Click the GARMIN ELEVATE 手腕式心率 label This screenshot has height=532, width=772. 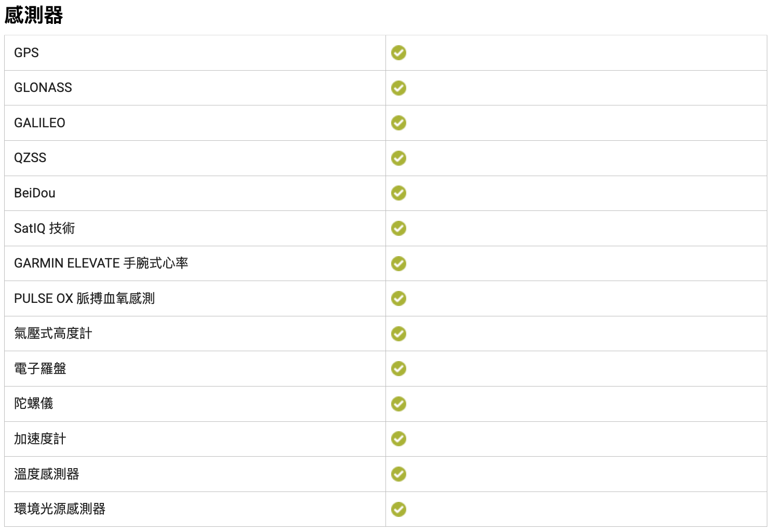click(x=101, y=263)
